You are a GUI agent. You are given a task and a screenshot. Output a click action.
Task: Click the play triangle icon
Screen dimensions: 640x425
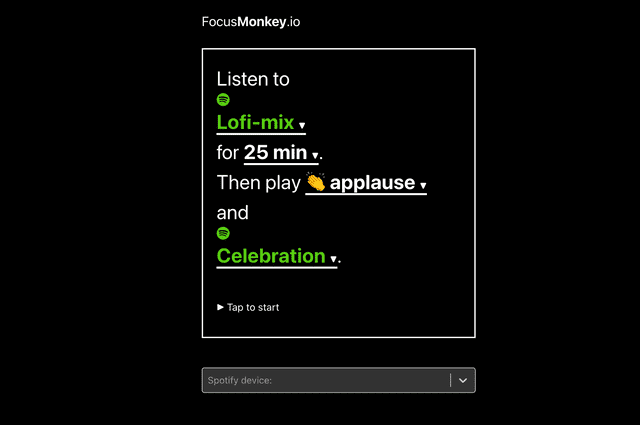220,307
